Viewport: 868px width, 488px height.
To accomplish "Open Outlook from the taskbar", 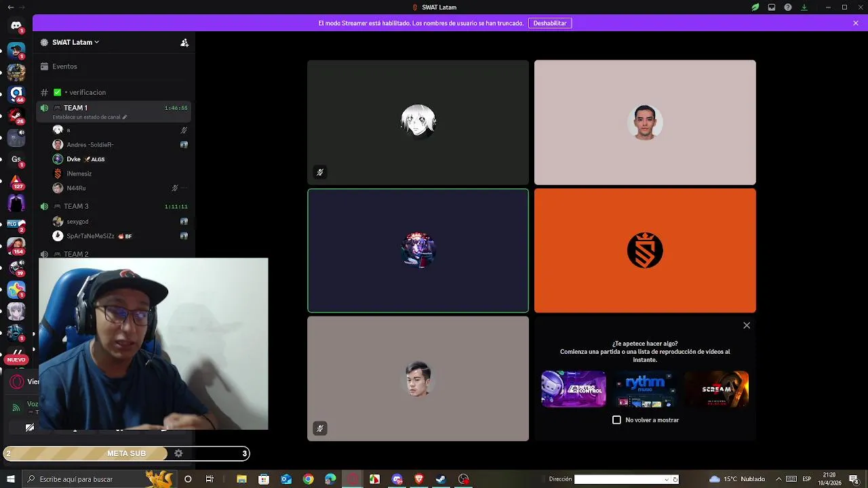I will coord(286,479).
